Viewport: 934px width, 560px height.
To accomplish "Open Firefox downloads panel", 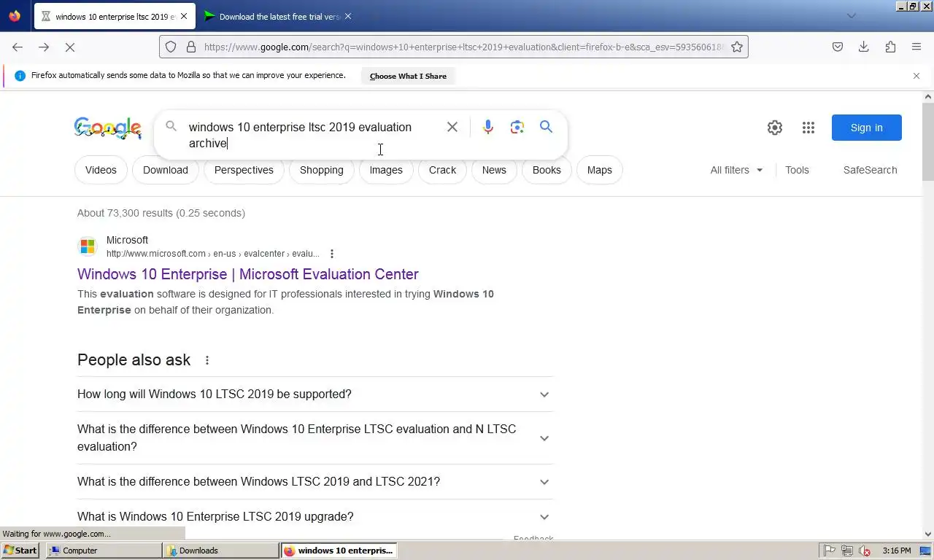I will click(864, 47).
